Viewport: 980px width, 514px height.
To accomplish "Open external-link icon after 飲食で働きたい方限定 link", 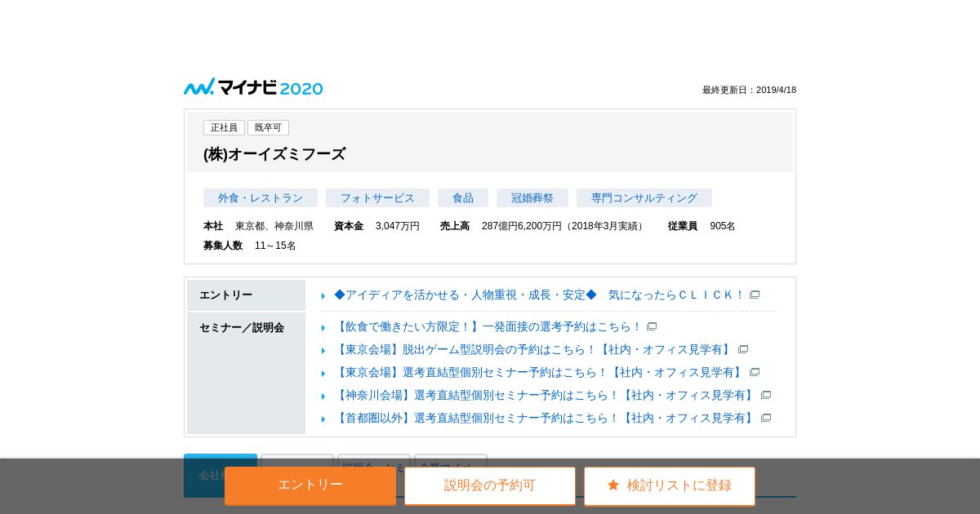I will tap(652, 326).
